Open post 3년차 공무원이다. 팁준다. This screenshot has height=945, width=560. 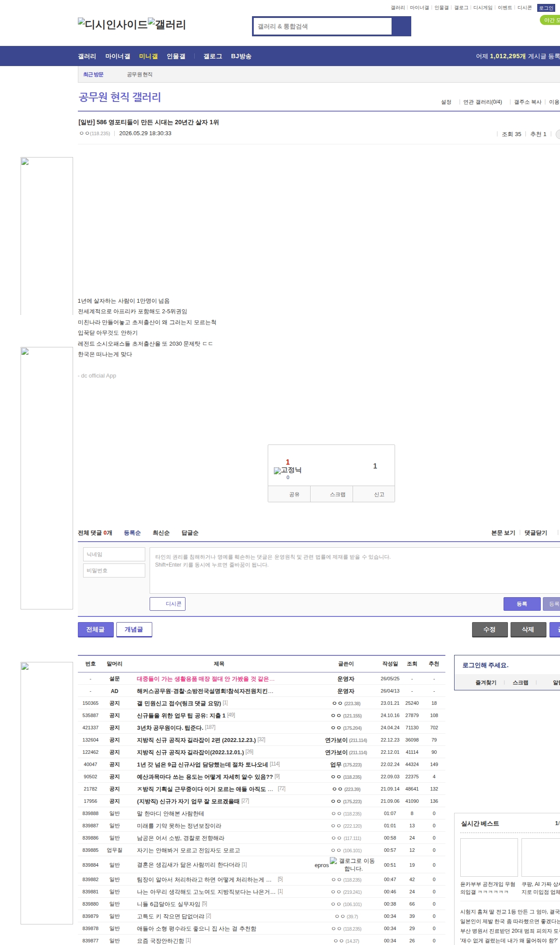click(x=170, y=728)
